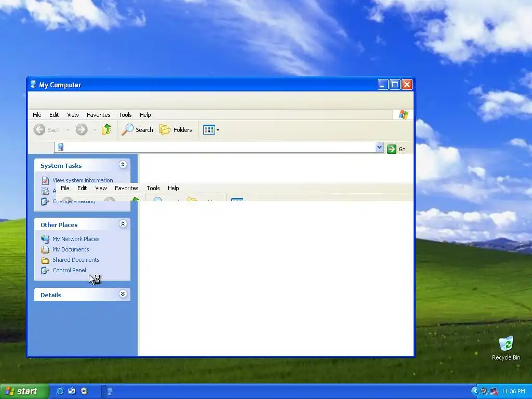Click the taskbar clock showing 11:36 PM

513,392
